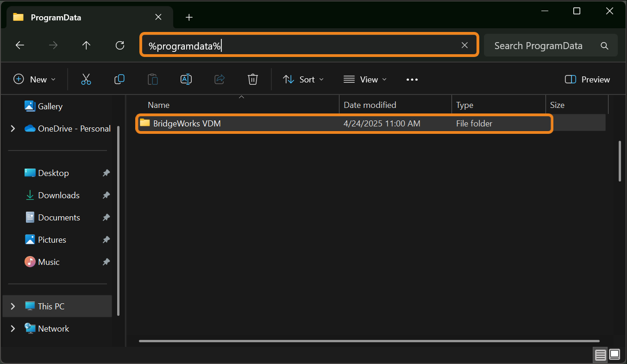Image resolution: width=627 pixels, height=364 pixels.
Task: Click the vertical scrollbar in file list
Action: pos(620,161)
